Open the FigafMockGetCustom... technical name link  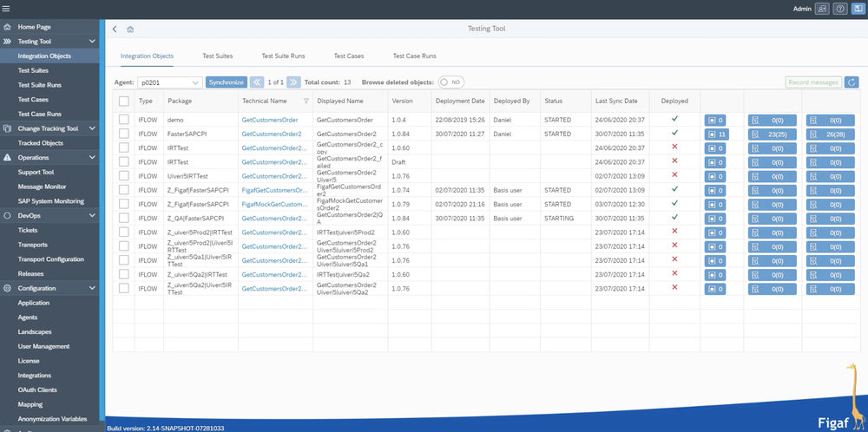click(x=274, y=204)
